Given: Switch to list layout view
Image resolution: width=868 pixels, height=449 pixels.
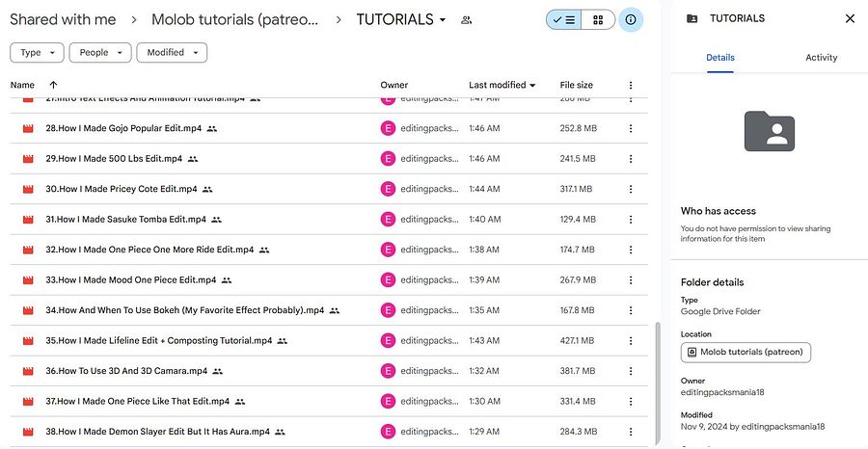Looking at the screenshot, I should coord(563,20).
